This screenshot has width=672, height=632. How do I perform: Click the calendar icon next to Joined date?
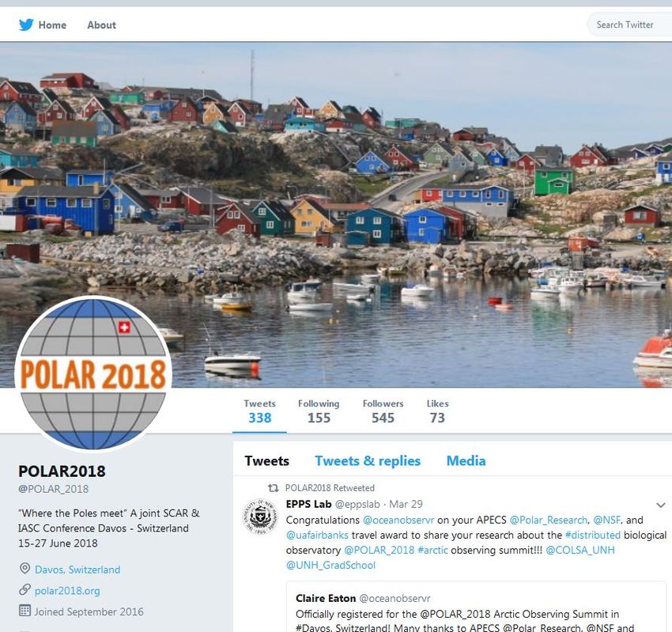click(25, 611)
